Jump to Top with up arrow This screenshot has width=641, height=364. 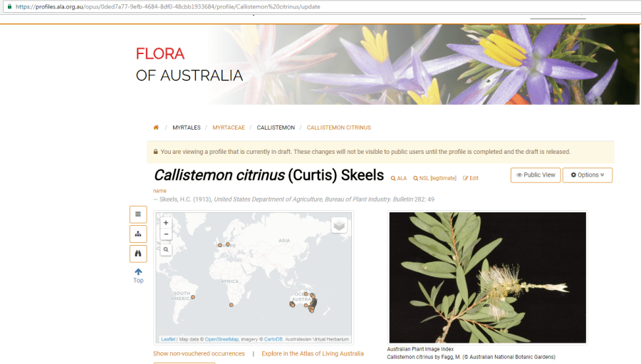138,276
